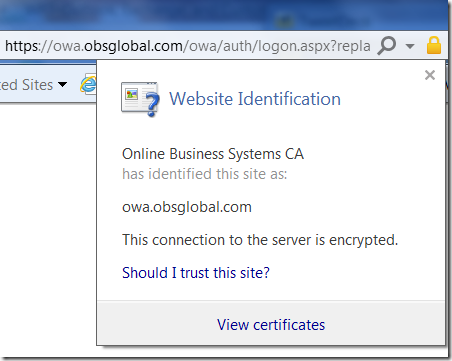Click the owa.obsglobal.com site name text
The image size is (452, 361).
187,207
